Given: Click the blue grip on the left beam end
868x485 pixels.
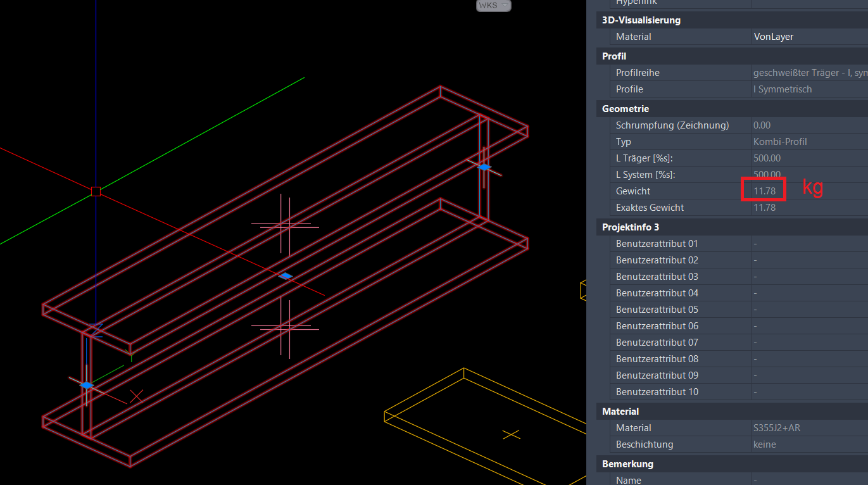Looking at the screenshot, I should (87, 384).
